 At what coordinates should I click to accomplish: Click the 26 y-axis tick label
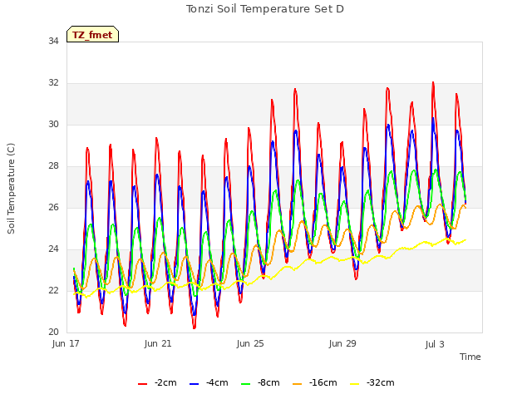(53, 207)
